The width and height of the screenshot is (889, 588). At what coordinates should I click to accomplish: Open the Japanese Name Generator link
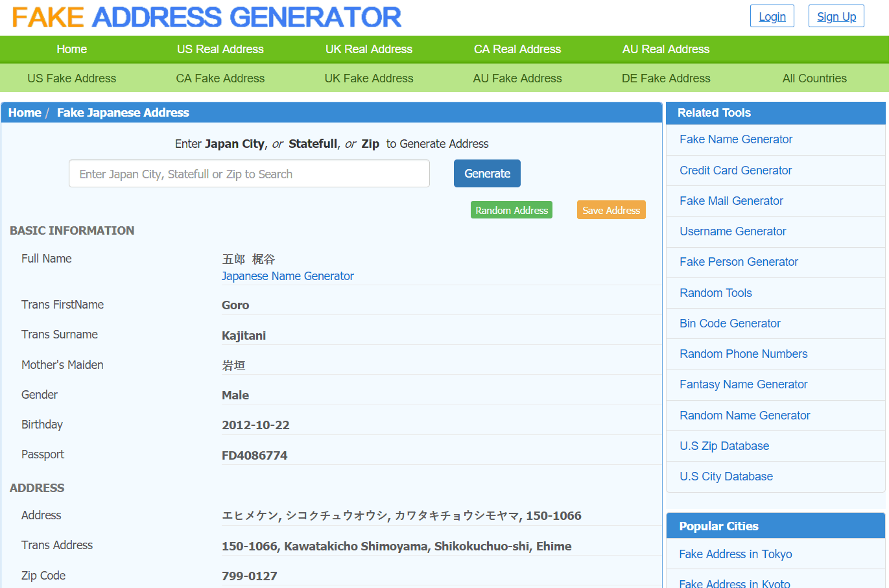(x=287, y=276)
